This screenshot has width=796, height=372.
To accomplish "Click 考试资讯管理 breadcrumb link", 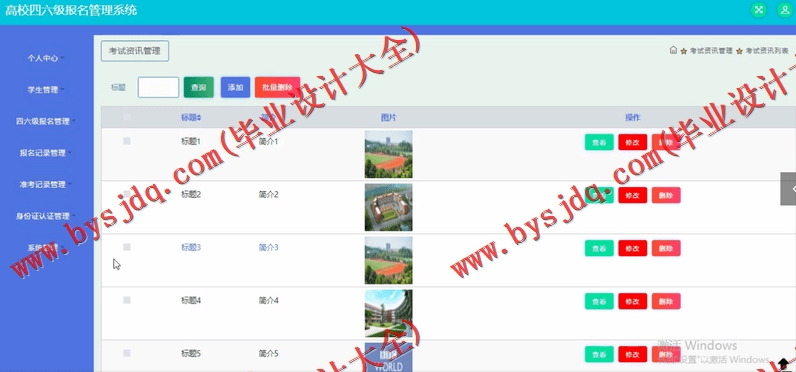I will (711, 51).
